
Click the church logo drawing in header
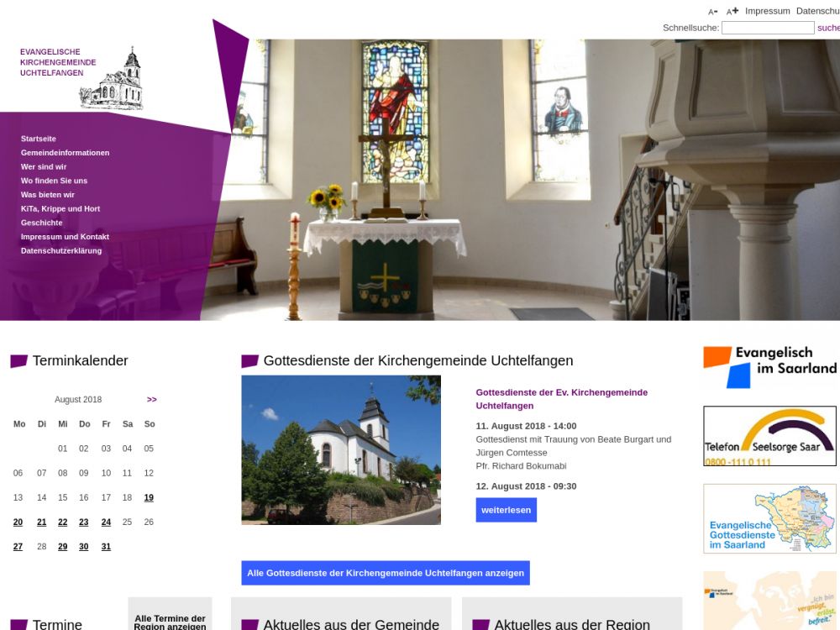tap(112, 81)
